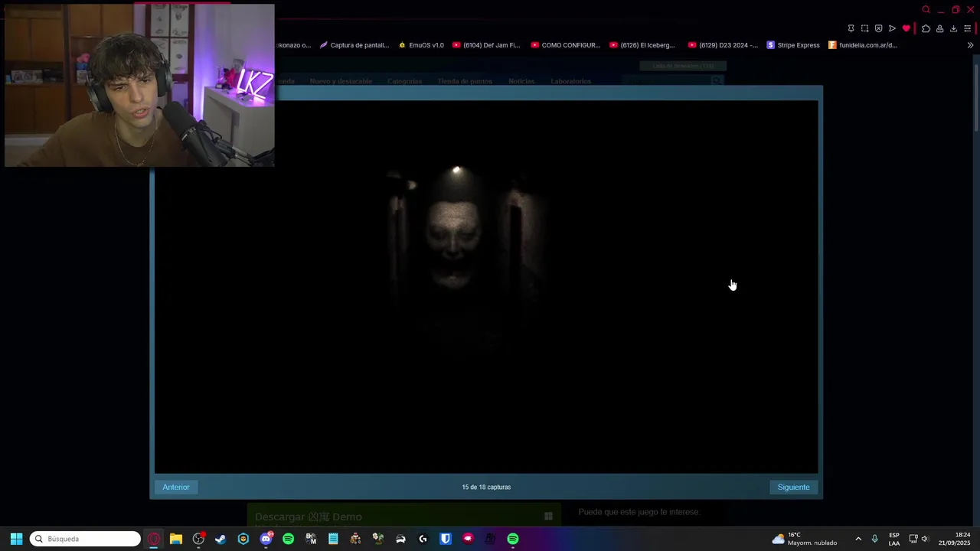The width and height of the screenshot is (980, 551).
Task: Go to the next screenshot with Siguiente
Action: coord(793,487)
